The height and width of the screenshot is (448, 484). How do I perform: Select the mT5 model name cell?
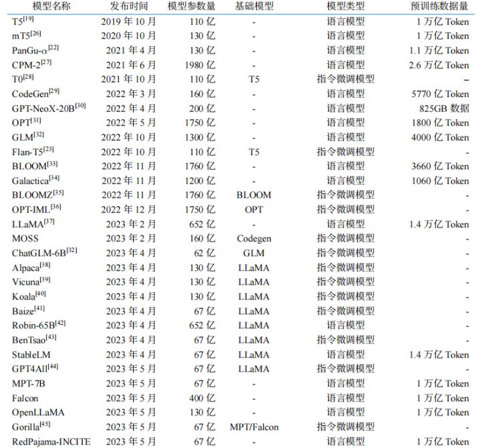pyautogui.click(x=26, y=35)
